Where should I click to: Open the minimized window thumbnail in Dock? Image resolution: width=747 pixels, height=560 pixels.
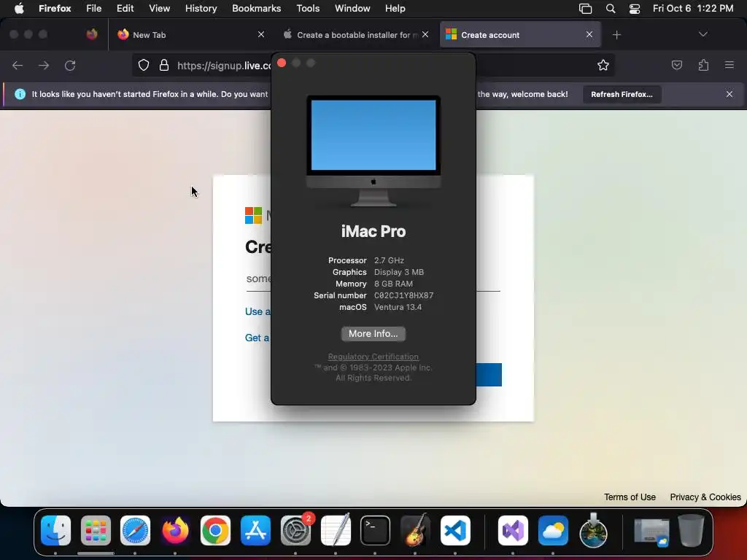pyautogui.click(x=651, y=532)
